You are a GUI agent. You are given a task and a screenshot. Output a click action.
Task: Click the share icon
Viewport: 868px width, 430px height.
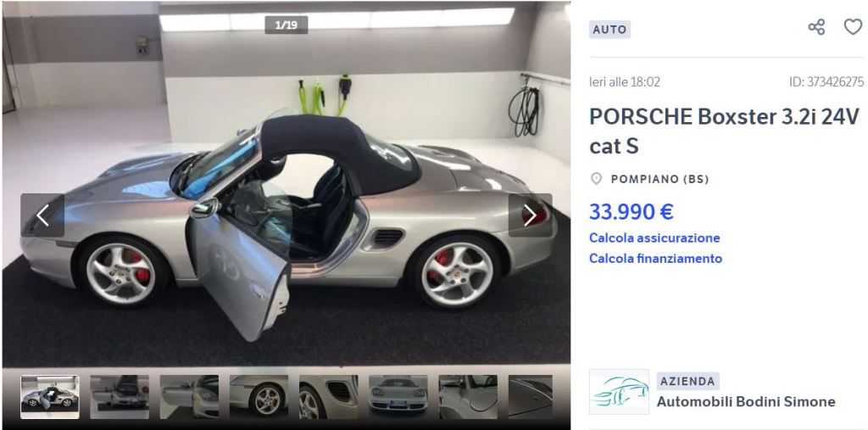[x=816, y=26]
